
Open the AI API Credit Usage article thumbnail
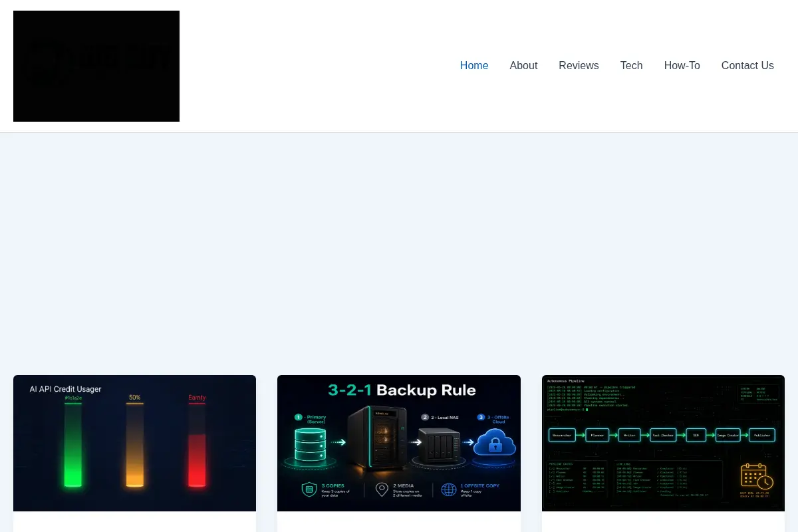tap(134, 443)
